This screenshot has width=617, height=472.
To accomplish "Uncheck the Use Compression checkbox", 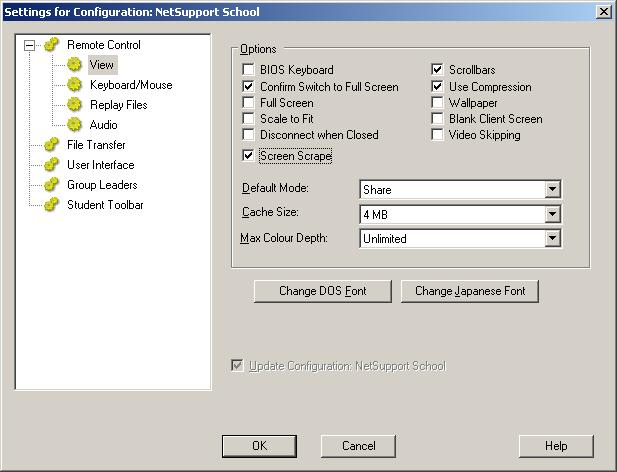I will click(x=437, y=86).
